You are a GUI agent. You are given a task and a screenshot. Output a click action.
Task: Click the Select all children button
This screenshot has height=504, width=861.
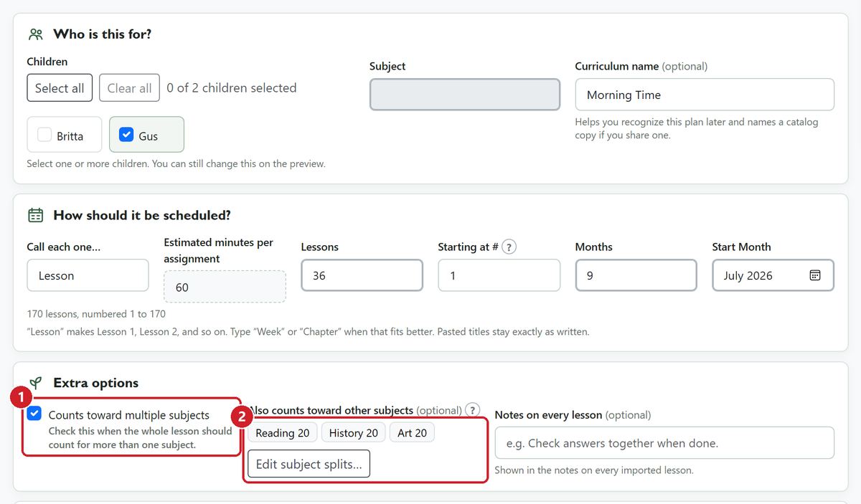[60, 88]
